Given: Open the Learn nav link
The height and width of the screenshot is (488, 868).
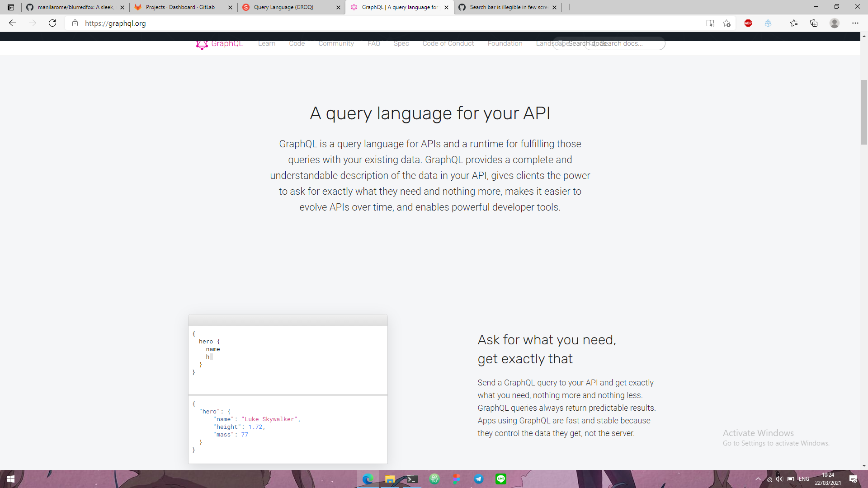Looking at the screenshot, I should (266, 43).
